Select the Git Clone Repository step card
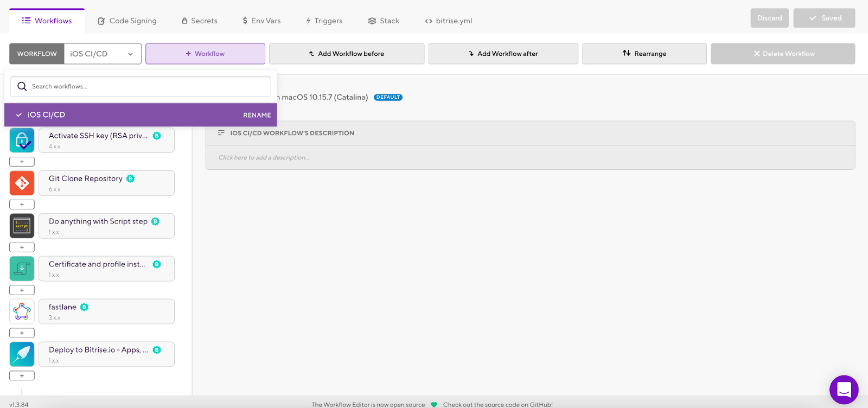The width and height of the screenshot is (868, 408). tap(106, 183)
